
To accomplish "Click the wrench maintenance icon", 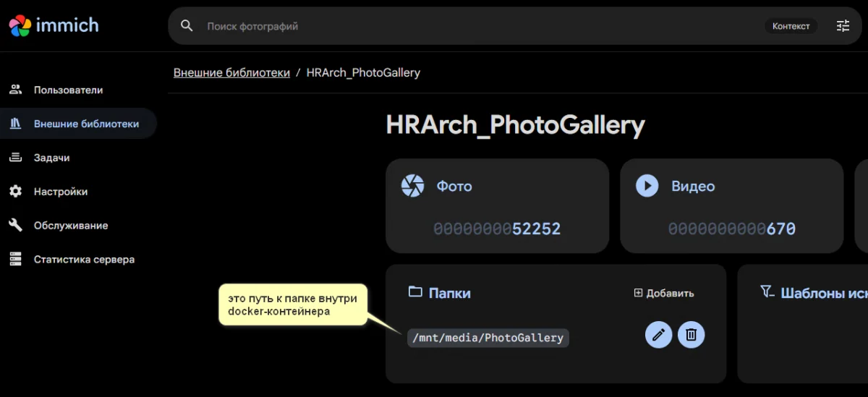I will pyautogui.click(x=15, y=226).
